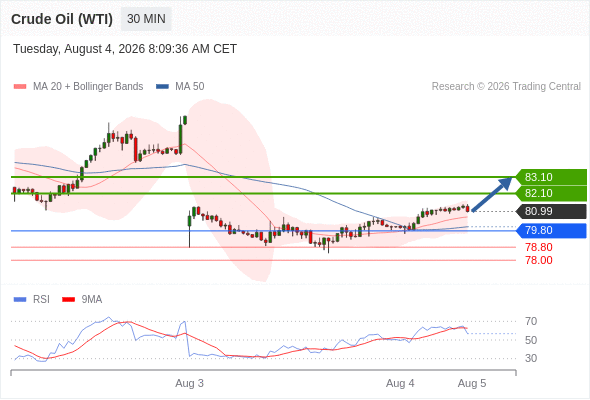Image resolution: width=590 pixels, height=400 pixels.
Task: Click the Crude Oil (WTI) title
Action: (x=62, y=19)
